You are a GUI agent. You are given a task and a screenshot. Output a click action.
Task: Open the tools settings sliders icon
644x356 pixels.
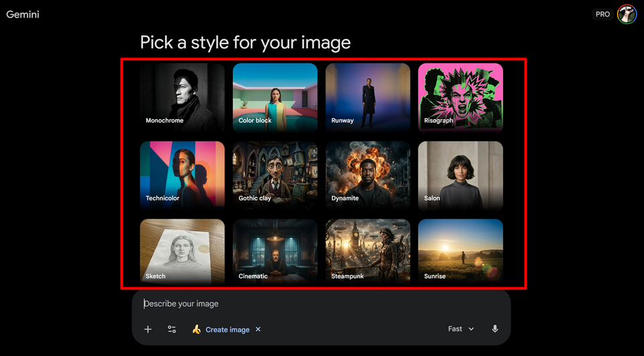tap(172, 329)
